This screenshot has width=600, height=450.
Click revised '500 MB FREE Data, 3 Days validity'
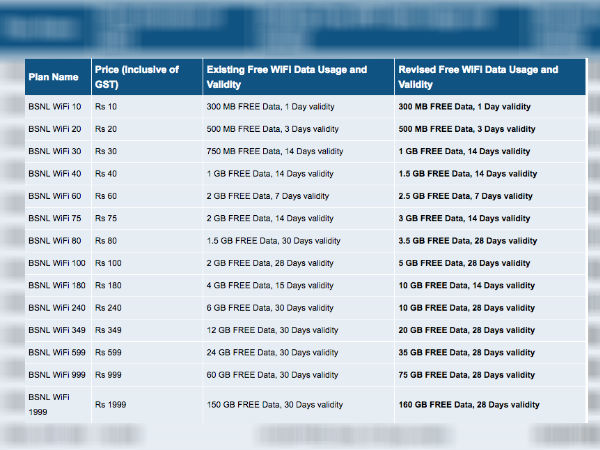tap(467, 129)
